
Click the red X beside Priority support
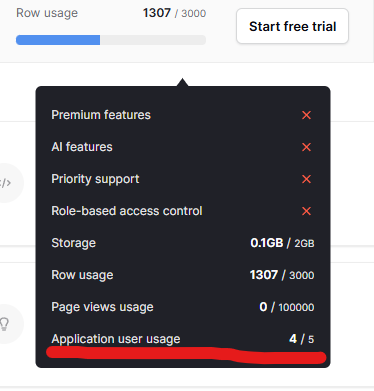click(306, 179)
